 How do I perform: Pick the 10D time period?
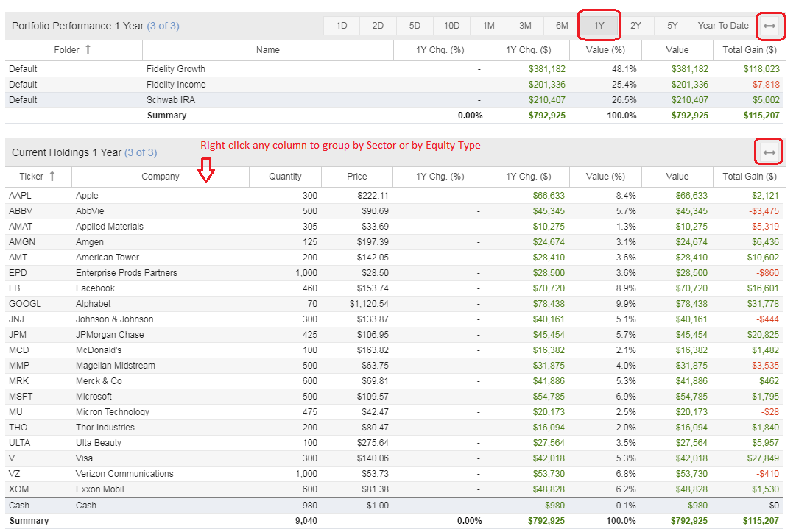(451, 26)
